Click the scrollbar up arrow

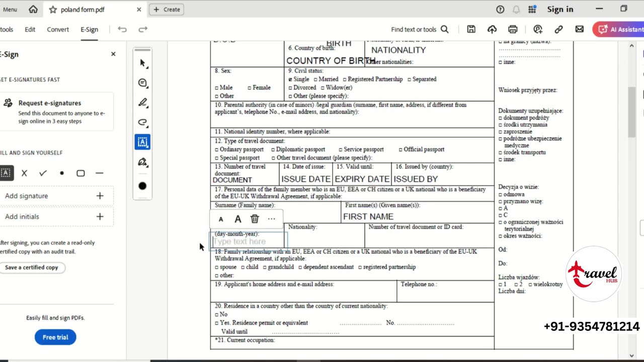click(632, 46)
